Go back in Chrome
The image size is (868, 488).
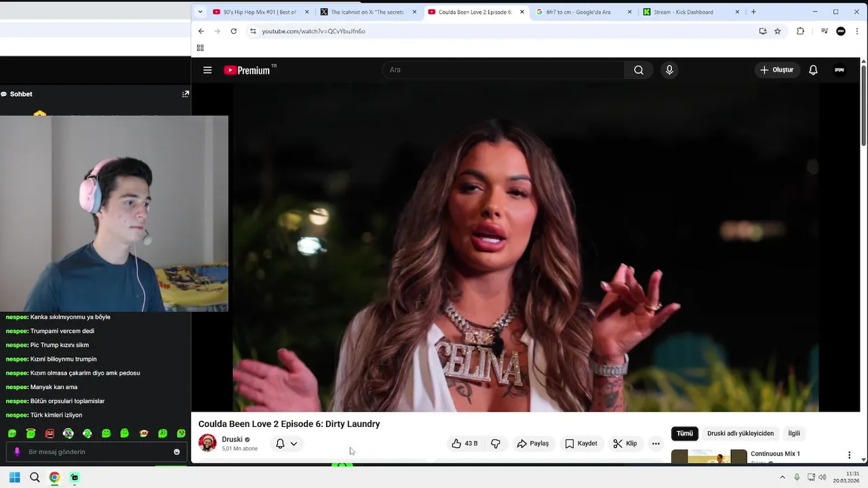click(x=201, y=31)
